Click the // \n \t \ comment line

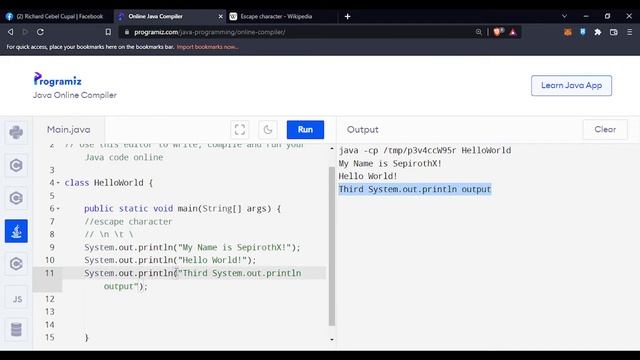tap(109, 234)
